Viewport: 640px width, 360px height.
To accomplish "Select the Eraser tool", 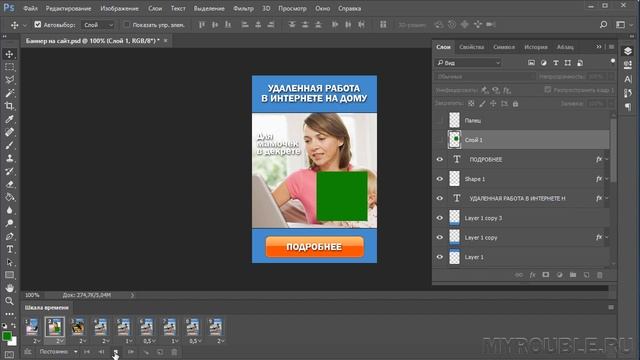I will coord(9,184).
